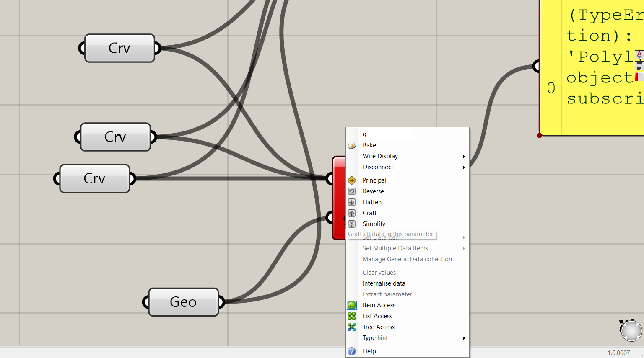Expand the Type hint submenu

pyautogui.click(x=407, y=338)
